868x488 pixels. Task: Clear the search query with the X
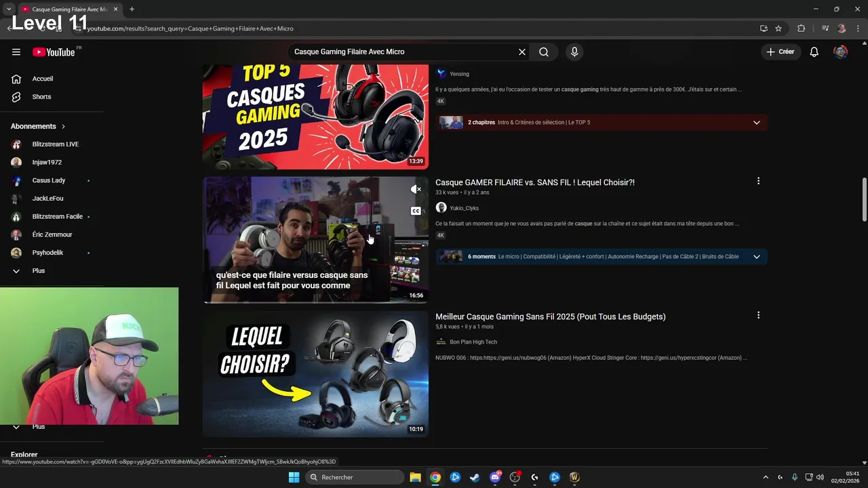tap(522, 52)
